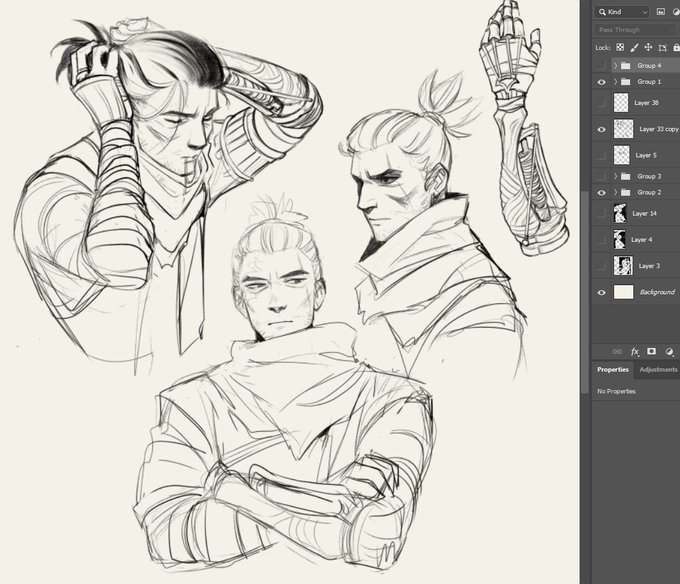The height and width of the screenshot is (584, 680).
Task: Show Layer 14 via visibility box
Action: 602,213
